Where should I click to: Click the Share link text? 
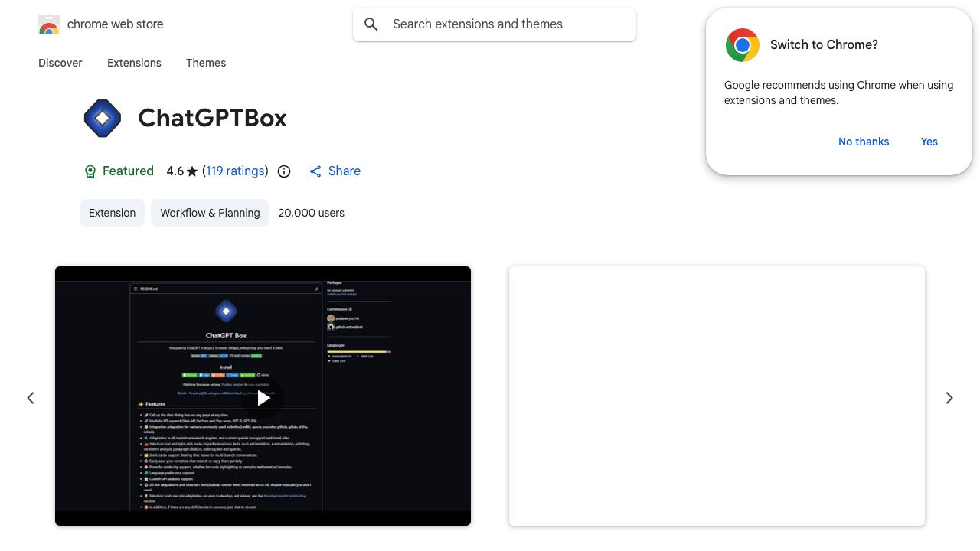click(x=345, y=171)
